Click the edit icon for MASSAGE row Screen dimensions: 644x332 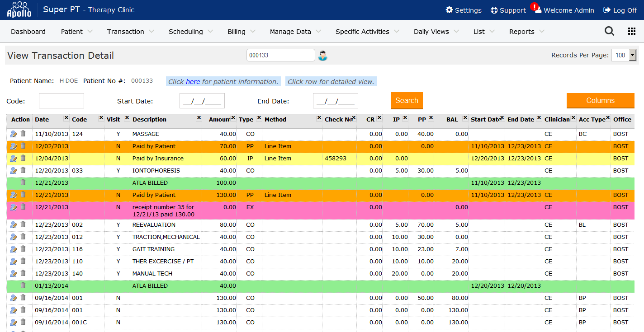[13, 134]
